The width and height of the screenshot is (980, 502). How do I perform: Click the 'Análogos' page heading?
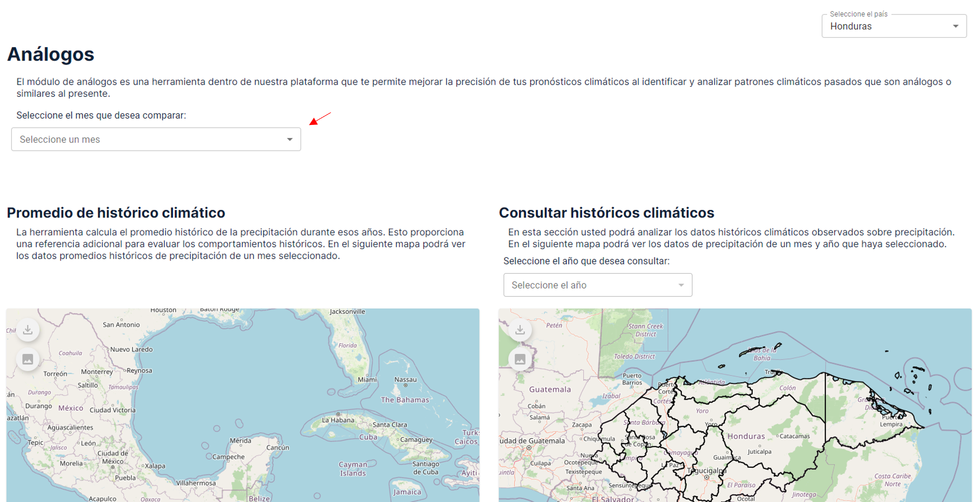pyautogui.click(x=51, y=54)
